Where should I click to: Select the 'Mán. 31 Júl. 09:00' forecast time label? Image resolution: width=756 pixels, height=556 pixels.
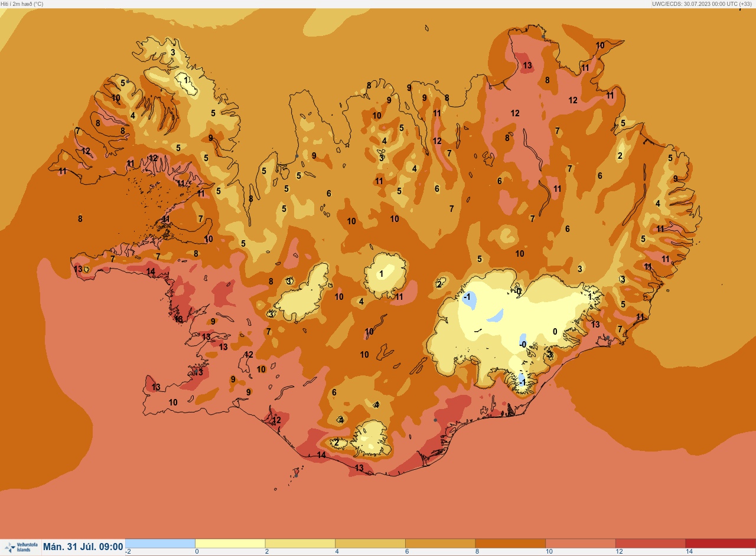pos(83,547)
